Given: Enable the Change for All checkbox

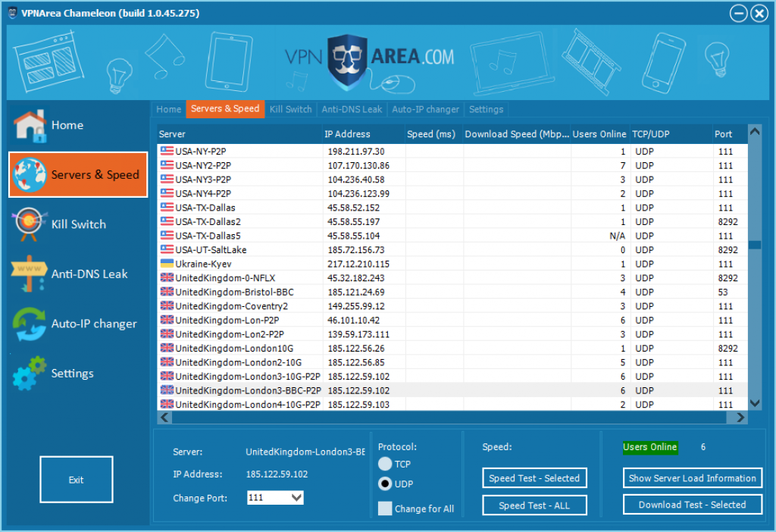Looking at the screenshot, I should (x=385, y=509).
